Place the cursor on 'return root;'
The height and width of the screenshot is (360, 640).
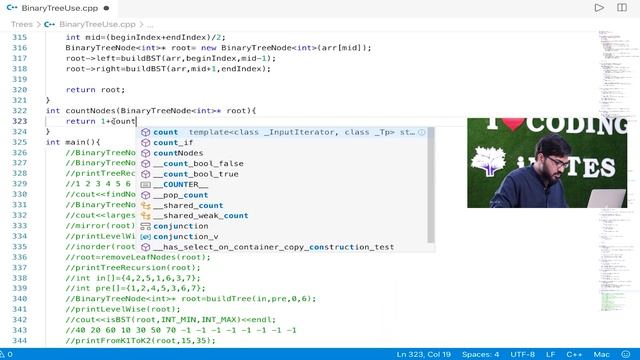click(96, 90)
